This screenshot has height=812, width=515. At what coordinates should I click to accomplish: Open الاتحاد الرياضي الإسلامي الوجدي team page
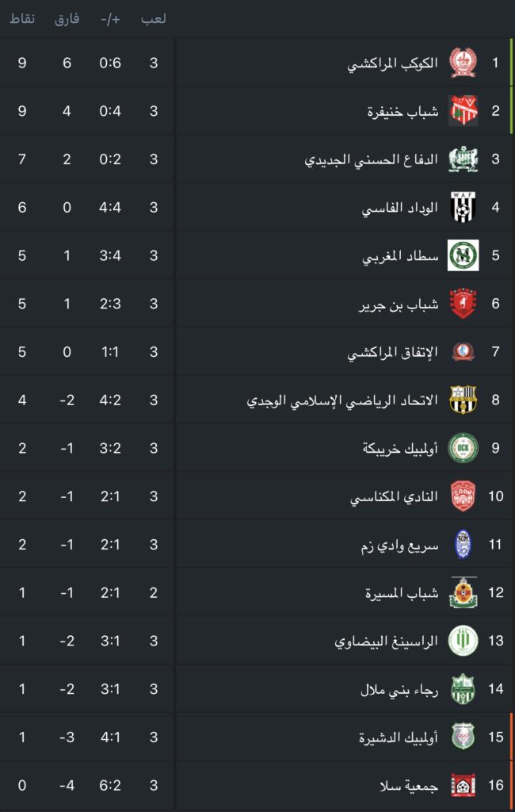pos(342,400)
